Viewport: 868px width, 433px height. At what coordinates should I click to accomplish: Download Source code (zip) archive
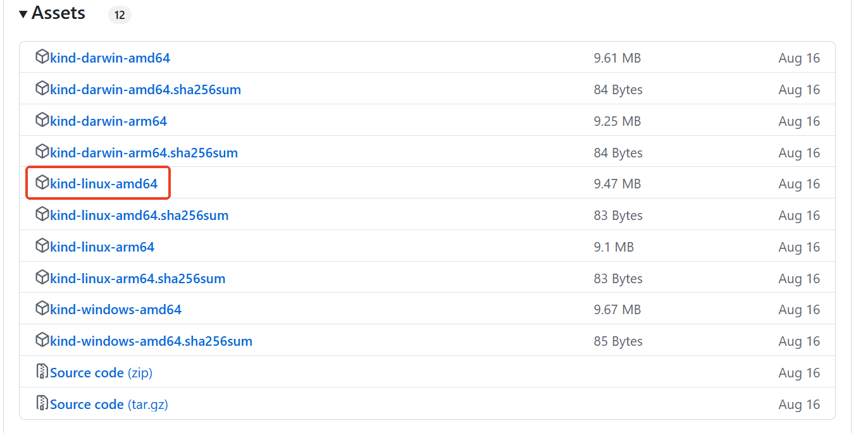click(x=101, y=373)
